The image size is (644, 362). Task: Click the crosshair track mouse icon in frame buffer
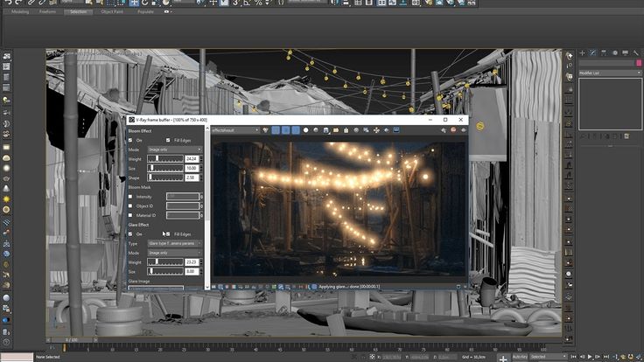376,130
